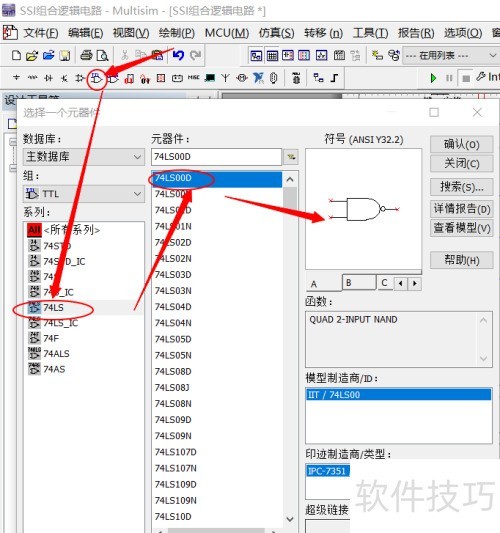Stop the simulation
Viewport: 500px width, 533px height.
(x=466, y=79)
